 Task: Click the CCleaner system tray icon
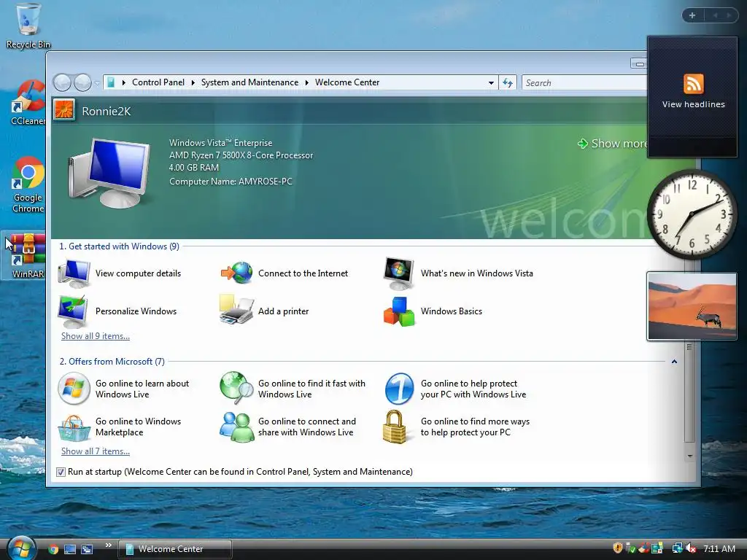click(643, 548)
